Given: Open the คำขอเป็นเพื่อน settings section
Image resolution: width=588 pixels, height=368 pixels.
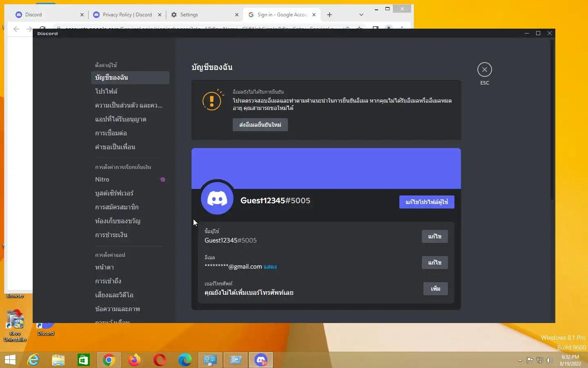Looking at the screenshot, I should (x=130, y=147).
